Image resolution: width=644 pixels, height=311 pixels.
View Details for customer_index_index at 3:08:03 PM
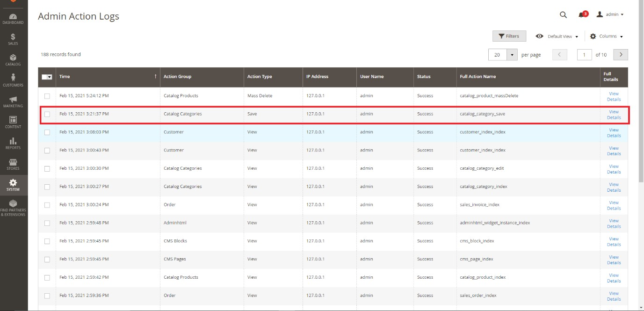coord(614,133)
